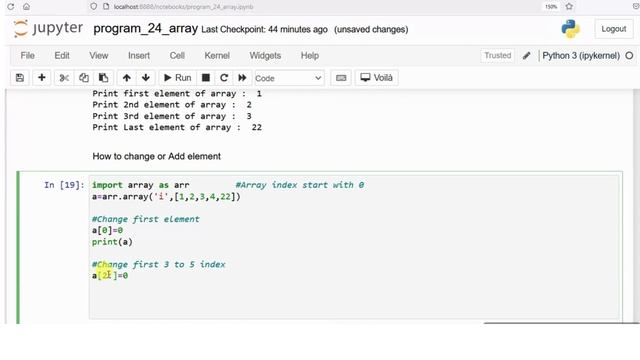Image resolution: width=640 pixels, height=360 pixels.
Task: Click the '#Change first element' comment
Action: (x=146, y=219)
